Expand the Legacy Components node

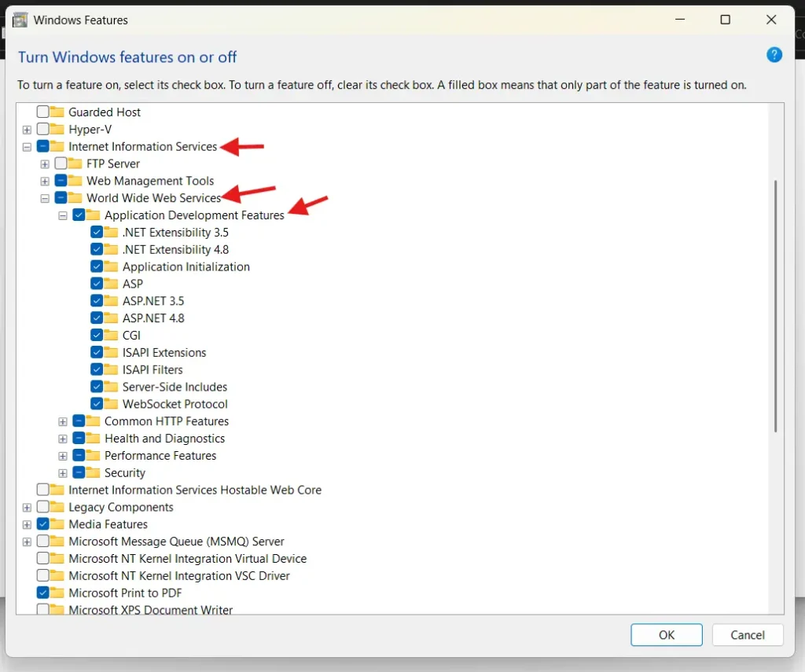point(27,508)
